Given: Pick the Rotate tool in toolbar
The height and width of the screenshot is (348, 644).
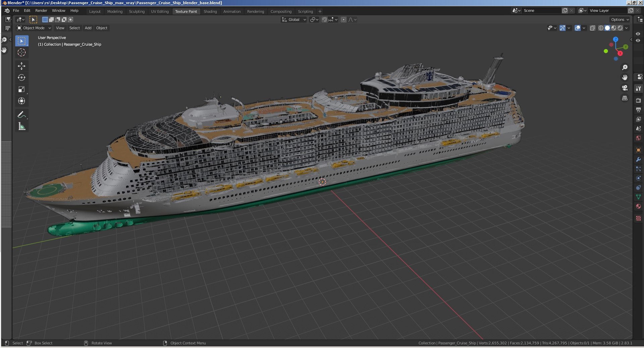Looking at the screenshot, I should (x=21, y=77).
